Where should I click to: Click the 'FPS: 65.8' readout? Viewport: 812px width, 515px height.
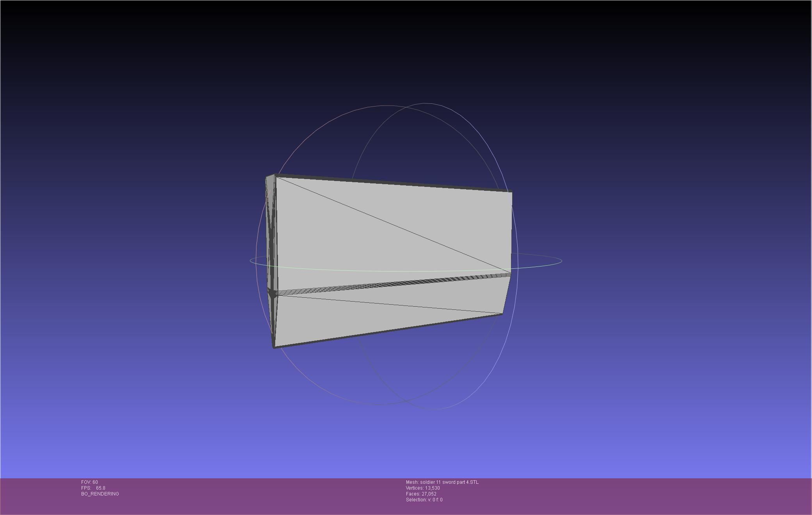point(93,488)
